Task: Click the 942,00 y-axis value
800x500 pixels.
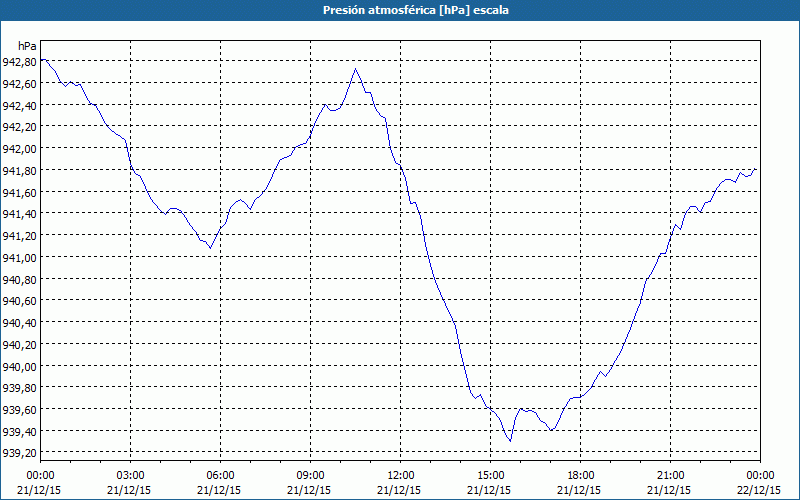Action: [x=19, y=149]
